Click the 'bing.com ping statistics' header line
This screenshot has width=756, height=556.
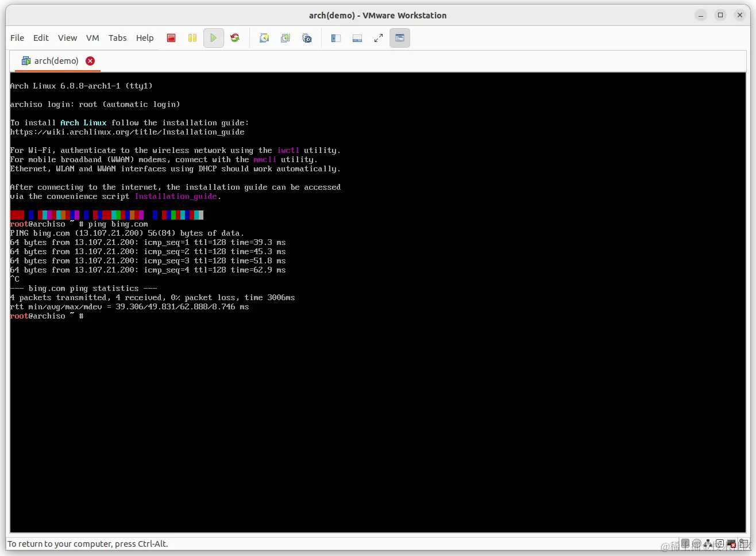pyautogui.click(x=84, y=289)
